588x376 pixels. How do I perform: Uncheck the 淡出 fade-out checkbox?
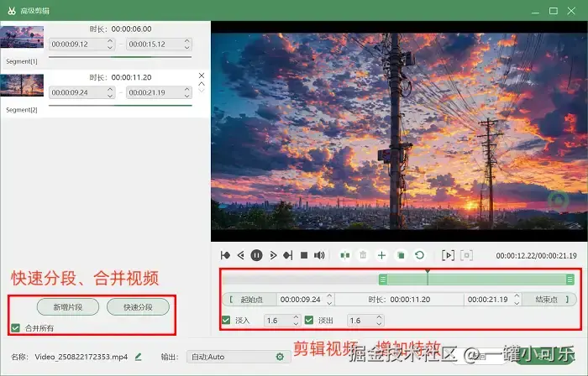coord(309,321)
